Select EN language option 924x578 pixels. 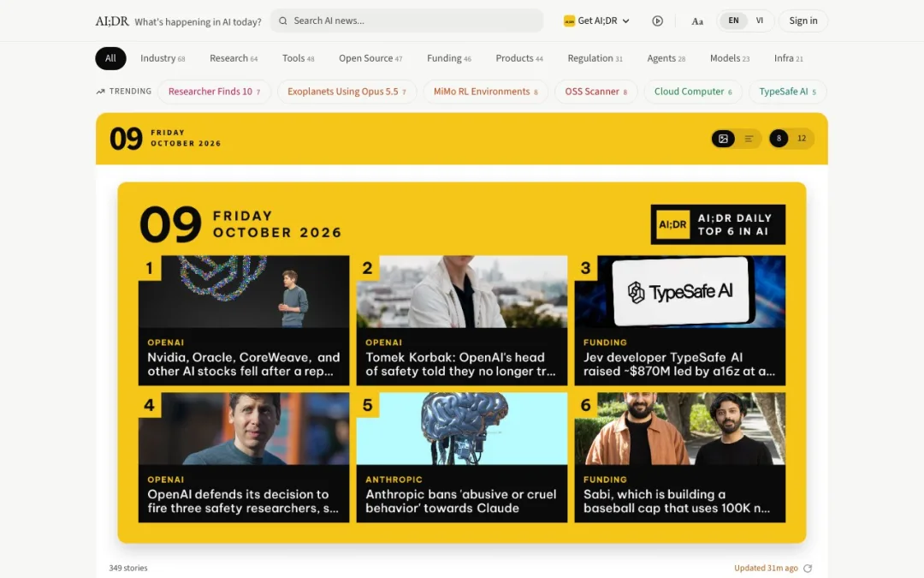tap(733, 21)
